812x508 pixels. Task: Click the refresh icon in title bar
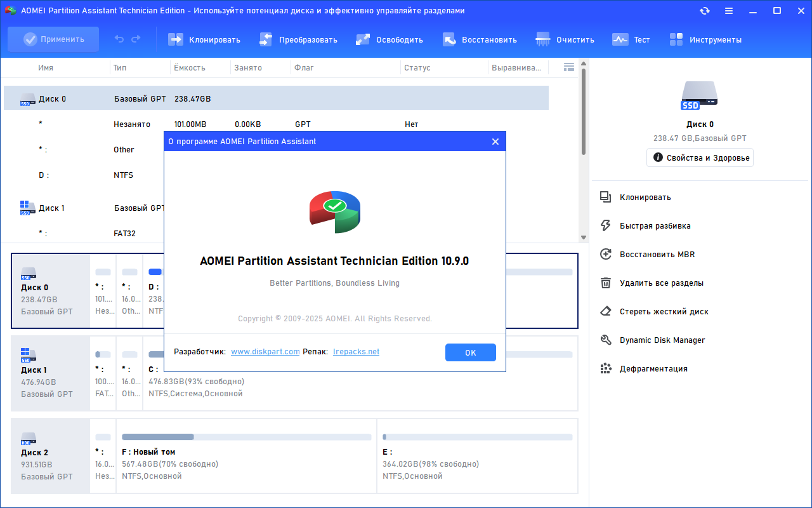(705, 11)
